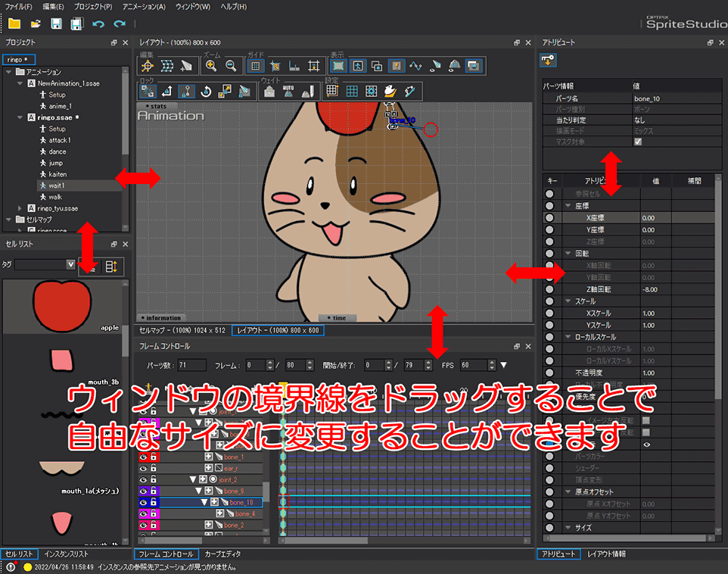728x574 pixels.
Task: Select the セルマップ - (100%) 1024 x 512 tab
Action: pos(182,330)
